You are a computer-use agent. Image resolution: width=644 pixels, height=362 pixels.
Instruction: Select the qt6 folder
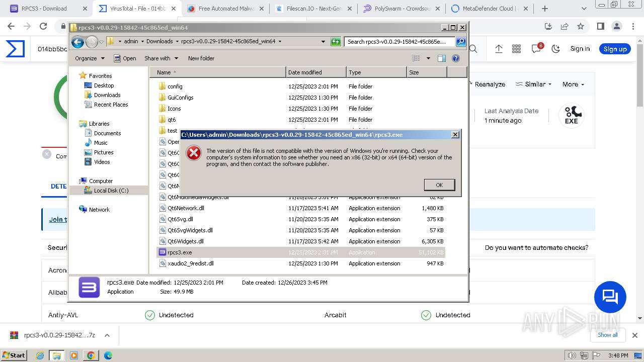172,120
